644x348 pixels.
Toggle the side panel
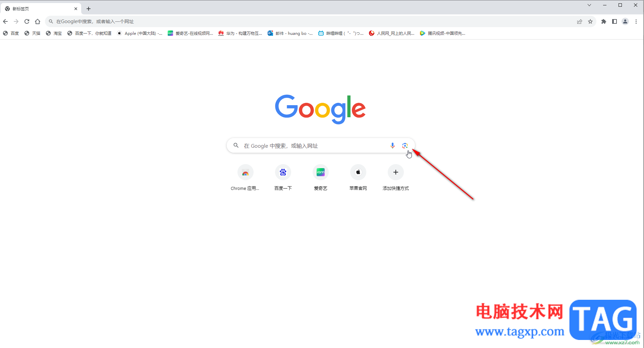click(614, 21)
